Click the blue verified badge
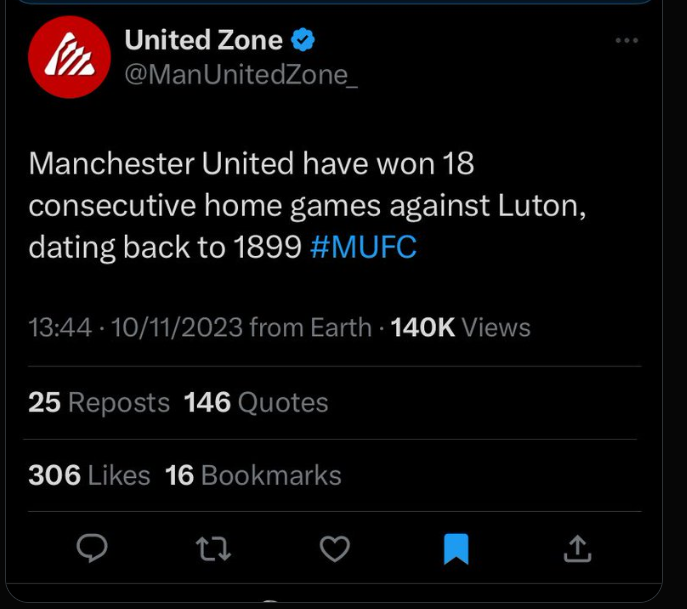The height and width of the screenshot is (609, 687). (303, 40)
